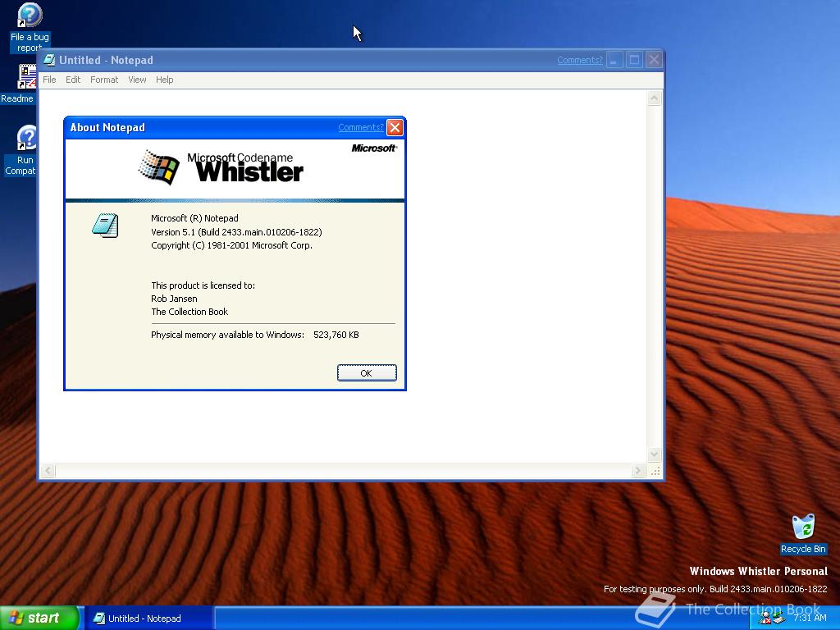Image resolution: width=840 pixels, height=630 pixels.
Task: Open Comments link in Notepad window title bar
Action: coord(580,60)
